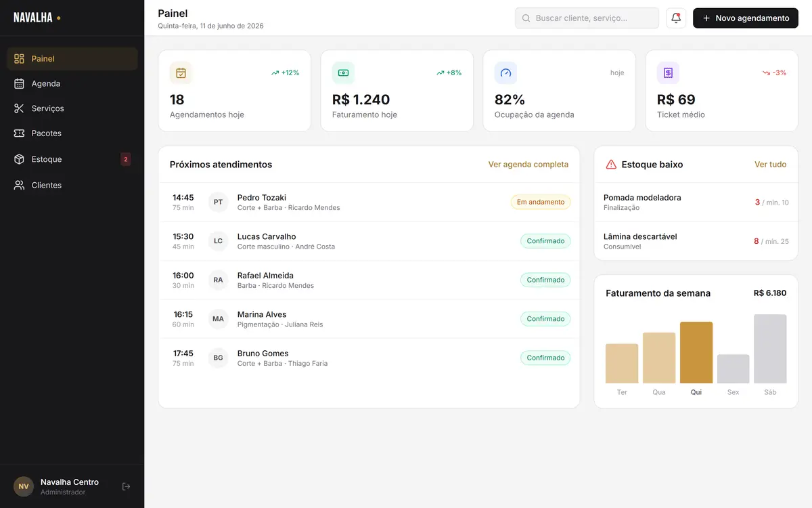Screen dimensions: 812x508
Task: Click the PT avatar for Pedro Tozaki
Action: tap(218, 202)
